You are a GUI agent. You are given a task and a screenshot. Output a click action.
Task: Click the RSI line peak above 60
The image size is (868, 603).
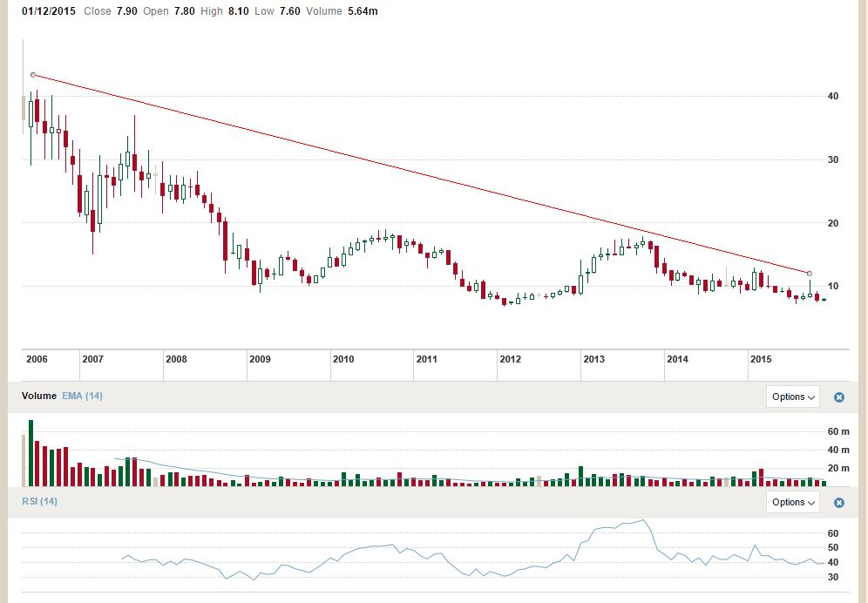tap(643, 521)
